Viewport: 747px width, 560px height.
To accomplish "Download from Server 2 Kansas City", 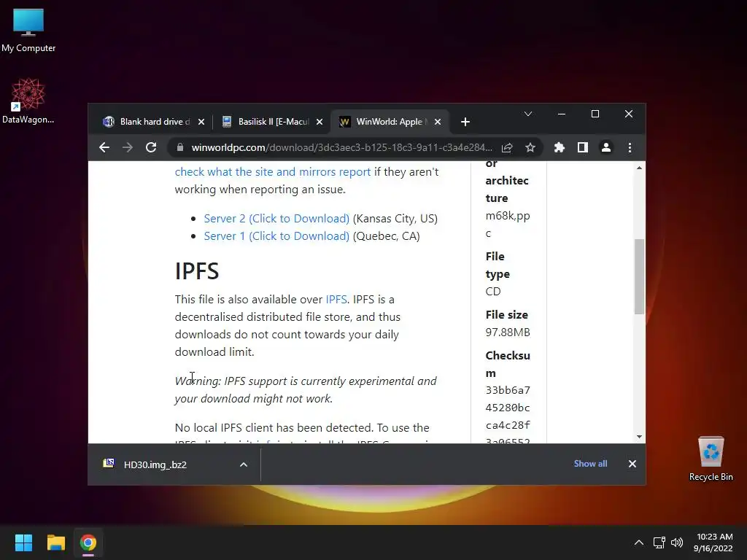I will point(276,219).
